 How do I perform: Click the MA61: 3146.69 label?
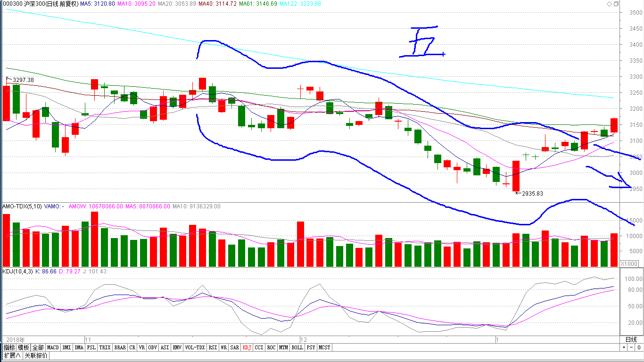pyautogui.click(x=258, y=4)
